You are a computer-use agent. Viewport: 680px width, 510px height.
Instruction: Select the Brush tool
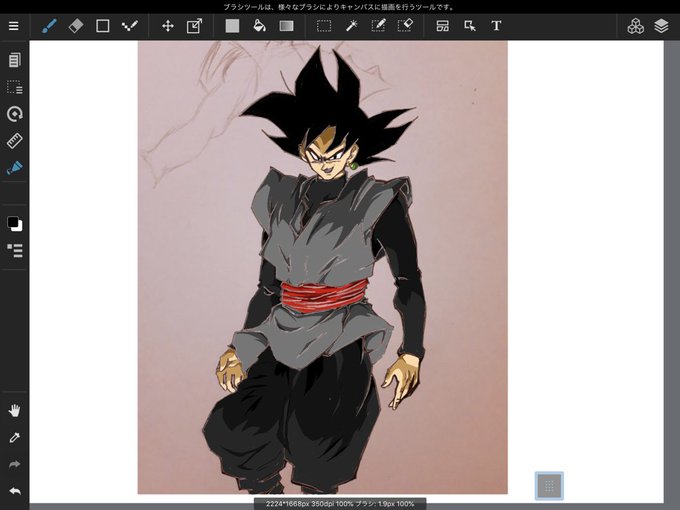49,26
